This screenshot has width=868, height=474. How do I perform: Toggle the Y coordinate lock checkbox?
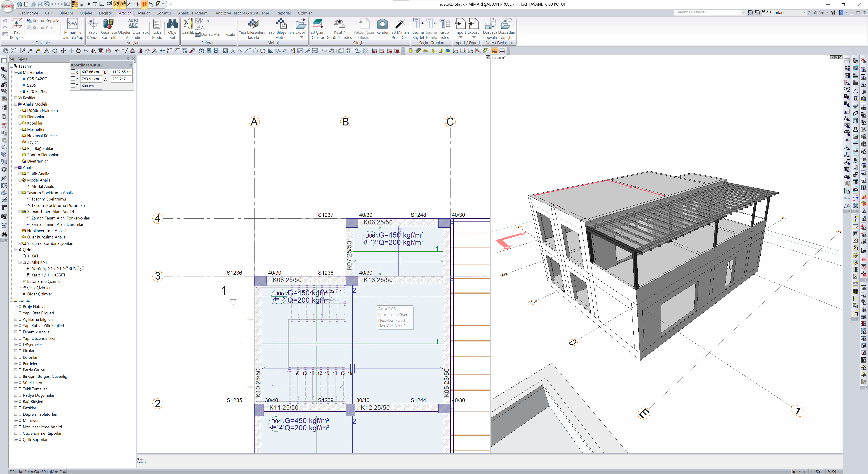coord(73,79)
